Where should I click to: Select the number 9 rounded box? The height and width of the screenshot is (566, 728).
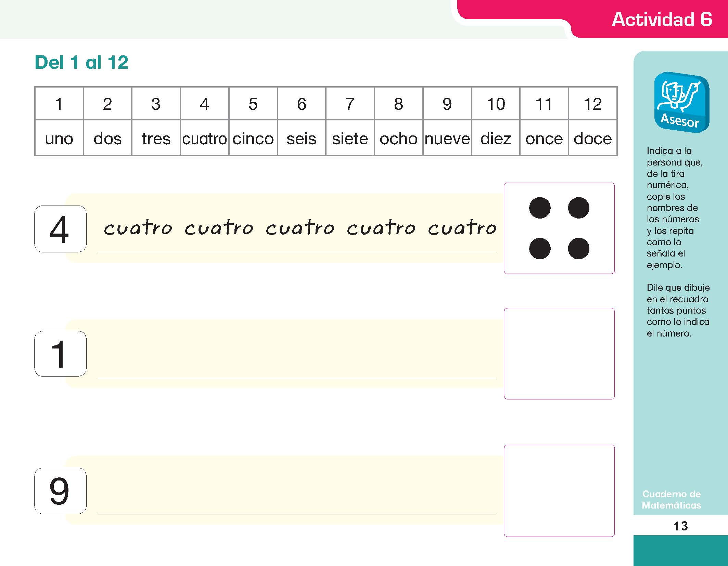click(60, 491)
